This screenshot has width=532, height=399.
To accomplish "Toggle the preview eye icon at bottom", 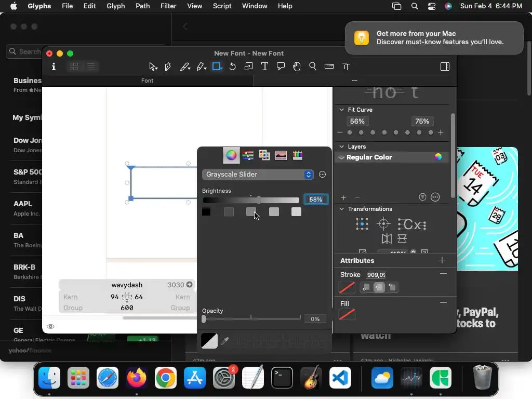I will [x=50, y=326].
